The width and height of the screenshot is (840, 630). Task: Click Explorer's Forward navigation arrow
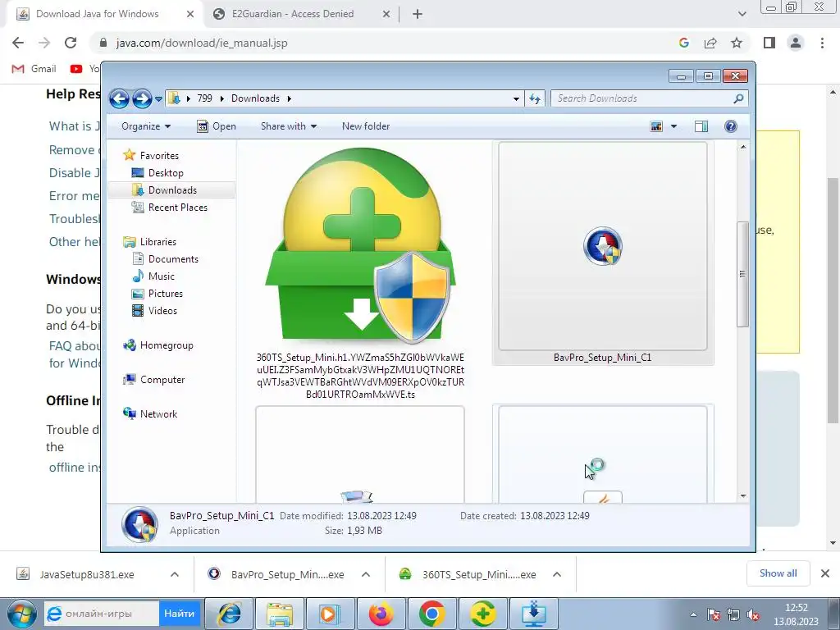(x=142, y=98)
